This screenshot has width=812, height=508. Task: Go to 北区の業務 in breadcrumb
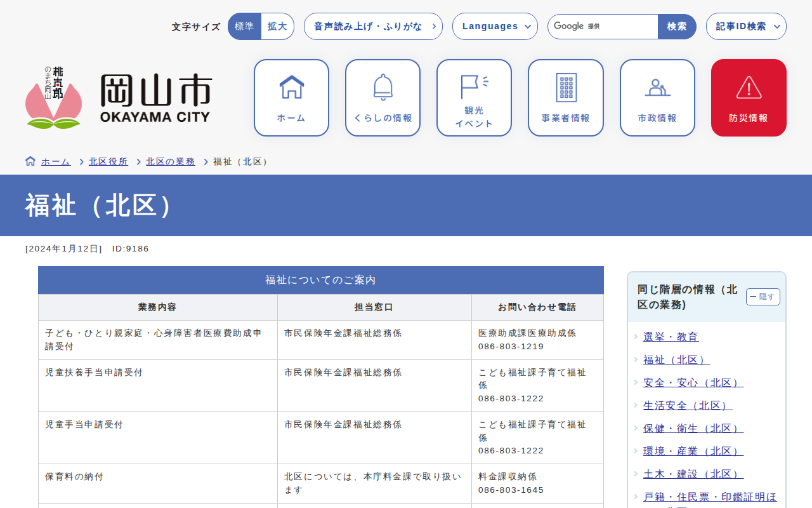(171, 162)
